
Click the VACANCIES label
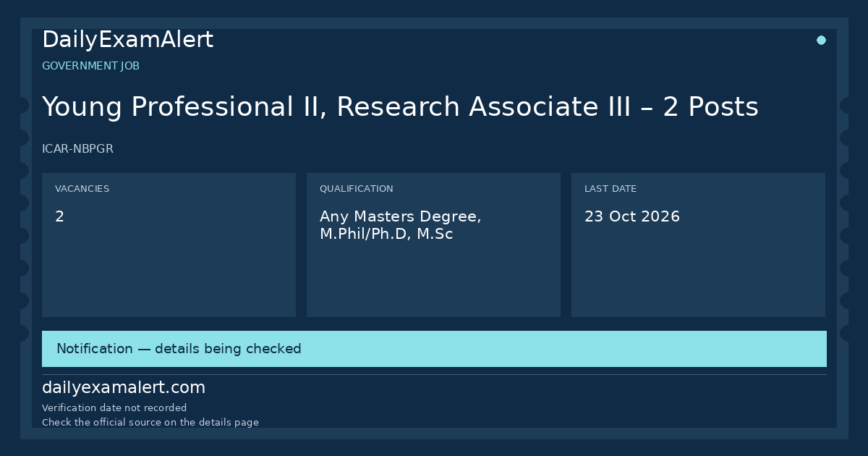coord(82,189)
